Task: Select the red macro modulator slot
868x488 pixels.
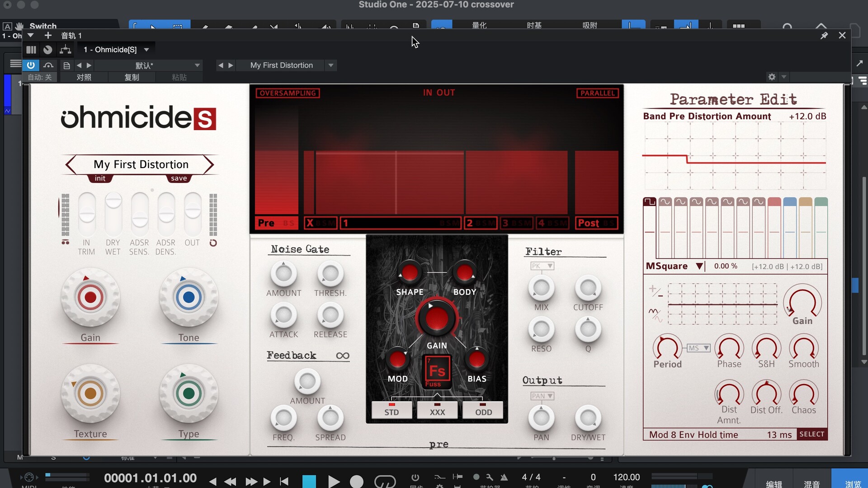Action: [x=774, y=202]
